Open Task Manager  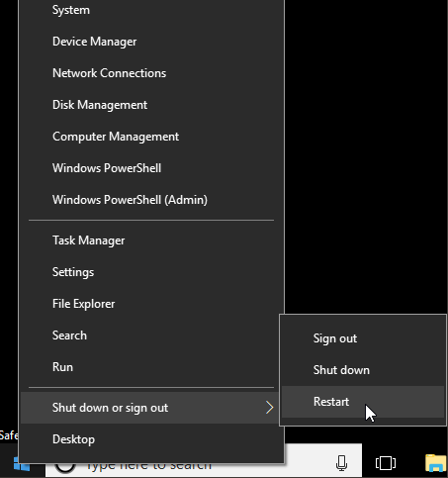pyautogui.click(x=151, y=240)
